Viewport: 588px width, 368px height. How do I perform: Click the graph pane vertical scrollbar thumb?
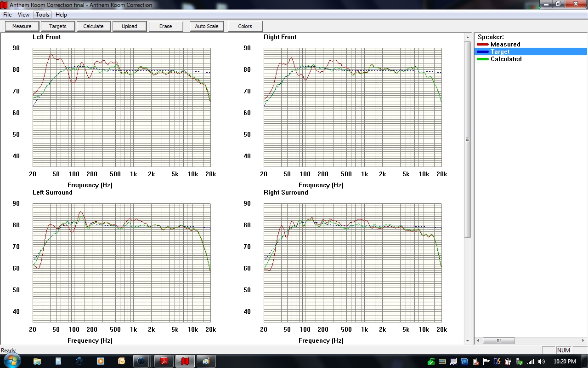468,139
